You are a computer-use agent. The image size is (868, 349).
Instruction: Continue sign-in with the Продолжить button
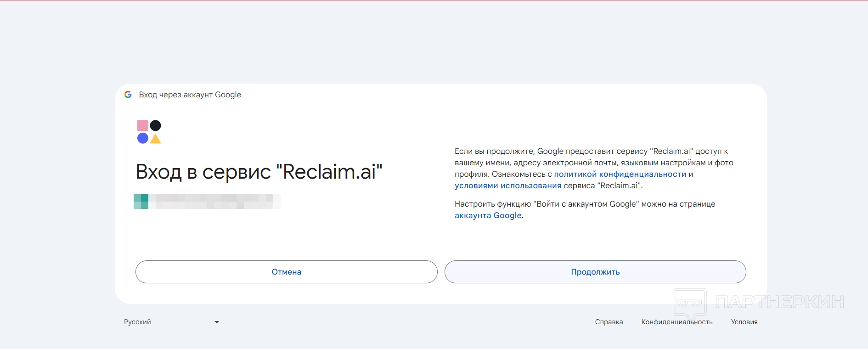(x=595, y=272)
